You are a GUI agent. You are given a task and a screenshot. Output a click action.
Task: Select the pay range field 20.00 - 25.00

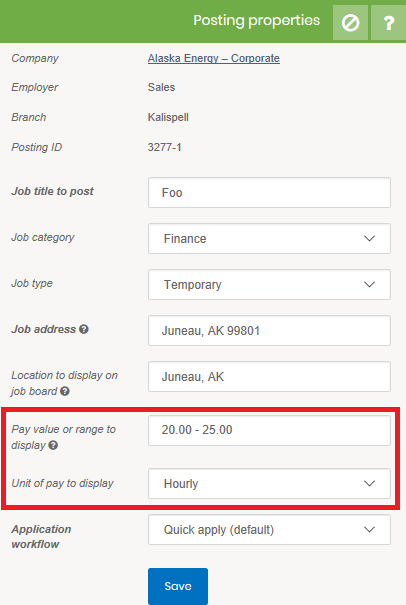coord(269,430)
